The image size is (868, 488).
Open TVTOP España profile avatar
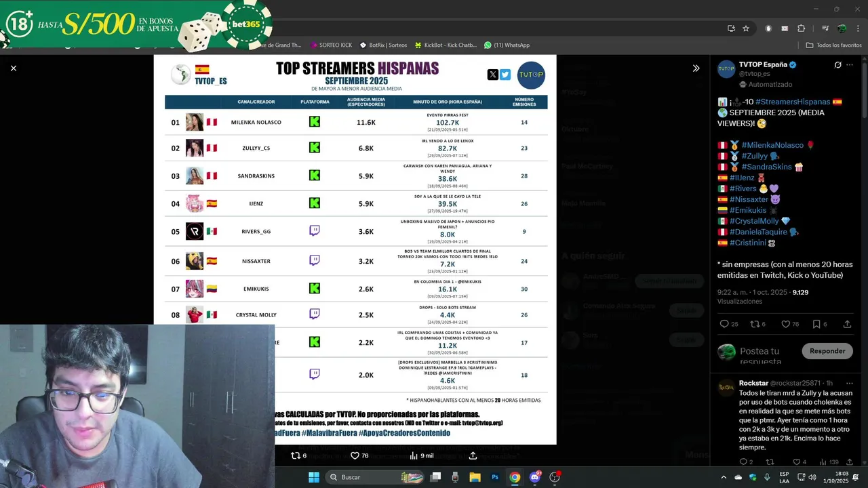click(726, 68)
